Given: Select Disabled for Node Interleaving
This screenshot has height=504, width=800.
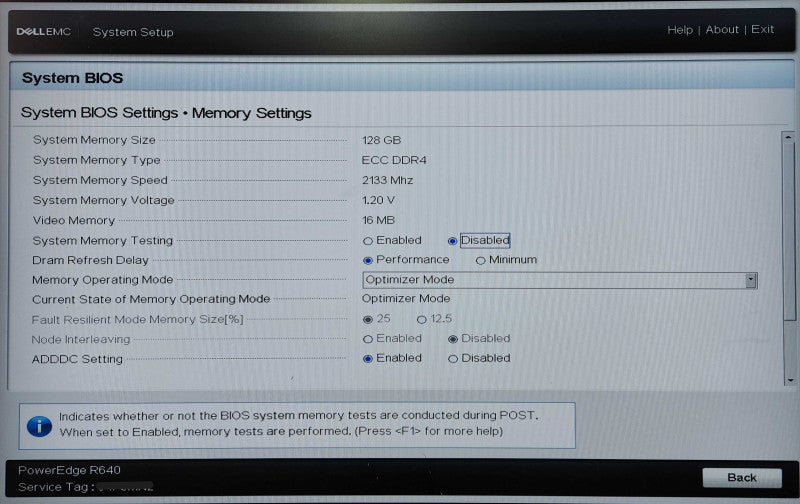Looking at the screenshot, I should point(453,339).
